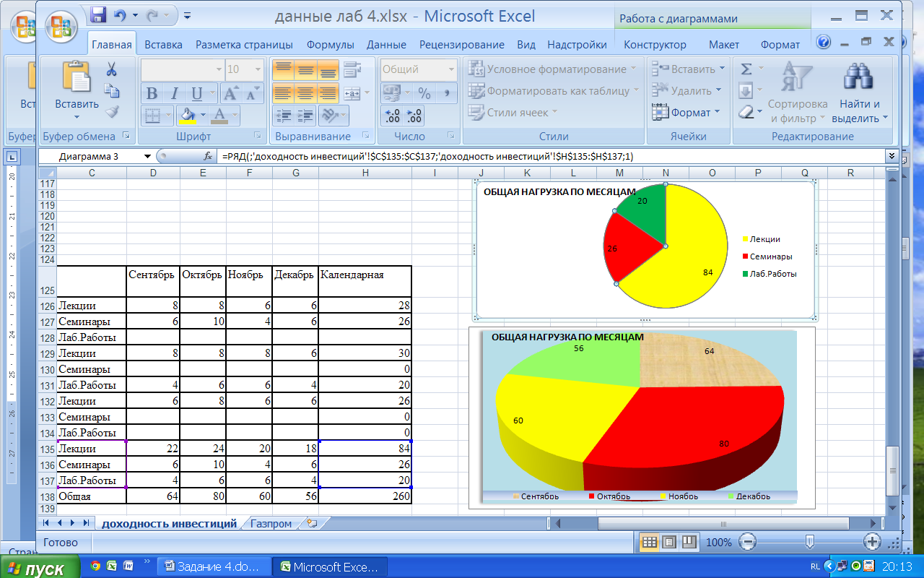Click the AutoSum sigma icon
Image resolution: width=924 pixels, height=578 pixels.
[x=746, y=69]
